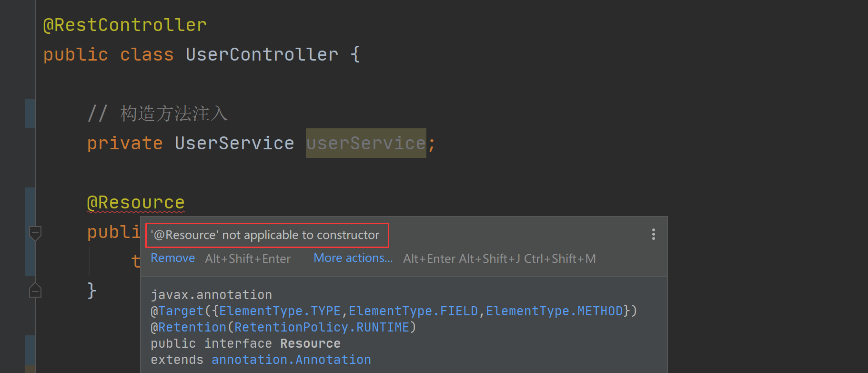Click the VCS change marker beside the comment line
Viewport: 868px width, 373px height.
pos(30,114)
